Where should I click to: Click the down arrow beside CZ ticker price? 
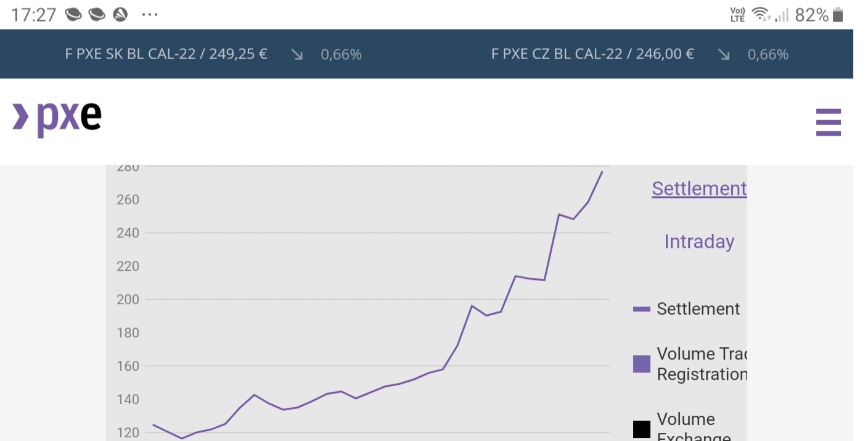724,55
